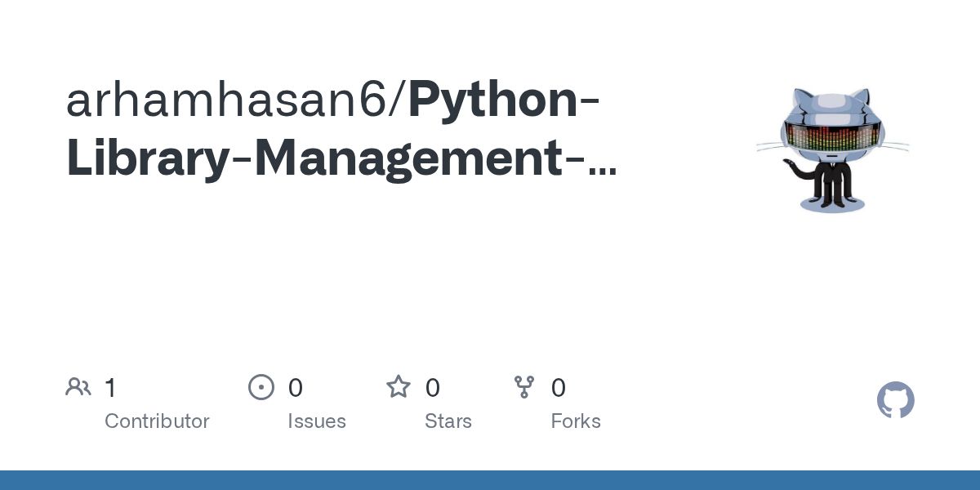Click the Stars label
This screenshot has width=980, height=490.
[x=448, y=421]
